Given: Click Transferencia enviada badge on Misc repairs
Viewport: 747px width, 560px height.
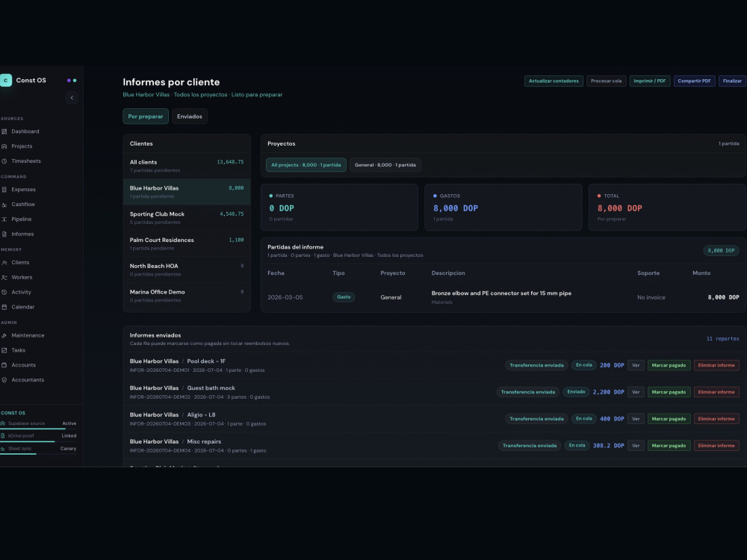Looking at the screenshot, I should click(530, 445).
